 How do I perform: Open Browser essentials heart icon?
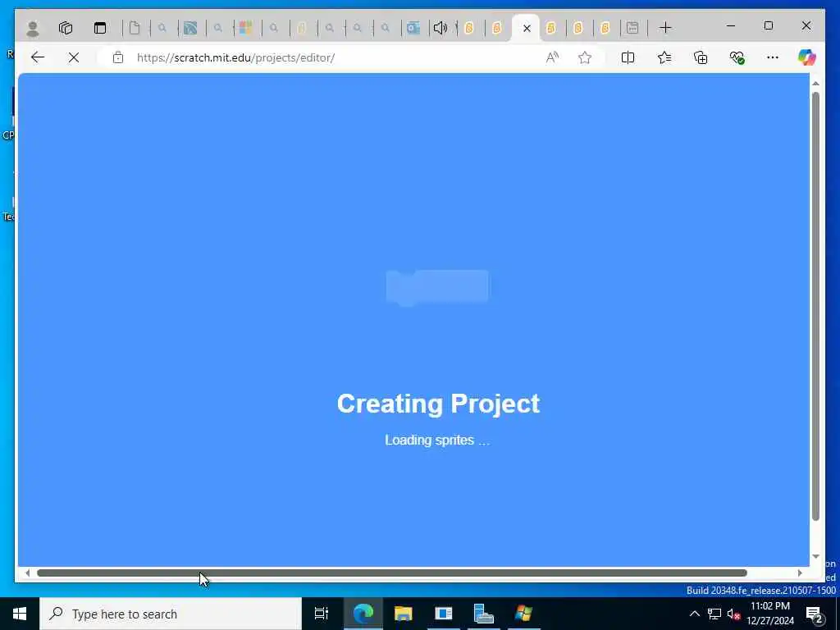pyautogui.click(x=737, y=57)
